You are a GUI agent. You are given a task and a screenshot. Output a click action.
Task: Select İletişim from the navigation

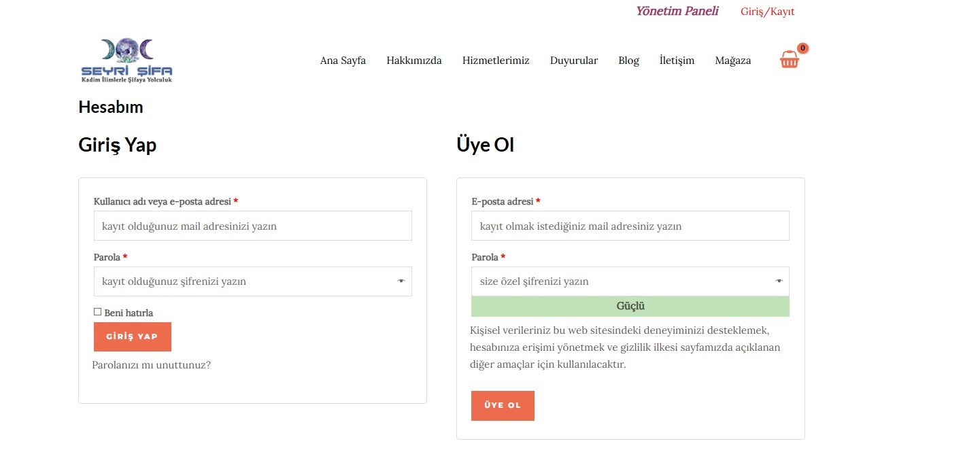coord(677,60)
